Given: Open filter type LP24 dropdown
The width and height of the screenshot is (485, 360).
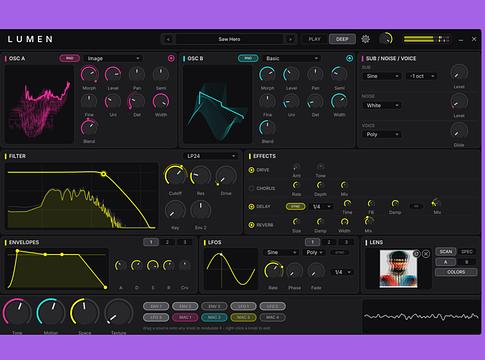Looking at the screenshot, I should point(211,156).
